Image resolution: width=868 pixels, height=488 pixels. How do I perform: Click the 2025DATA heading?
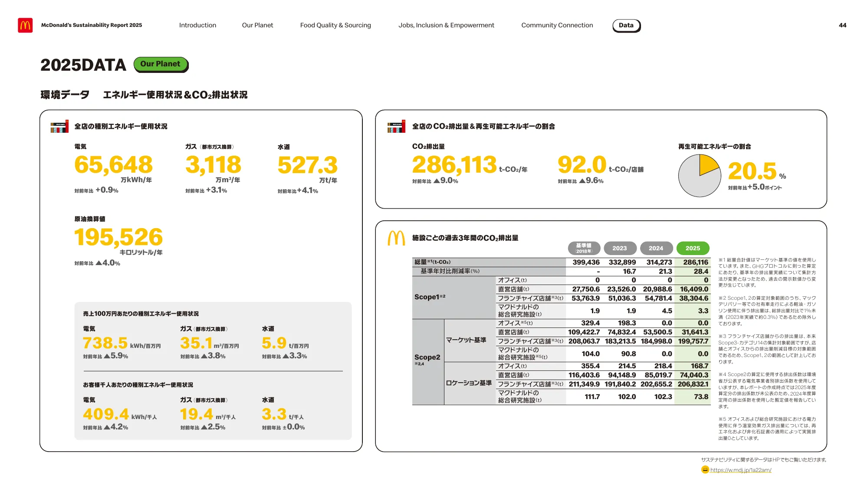click(83, 65)
